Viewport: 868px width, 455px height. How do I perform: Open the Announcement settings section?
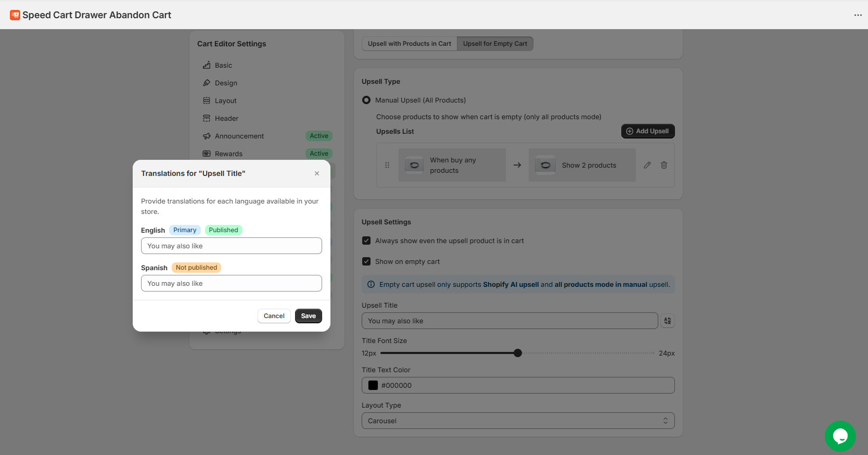(x=239, y=136)
